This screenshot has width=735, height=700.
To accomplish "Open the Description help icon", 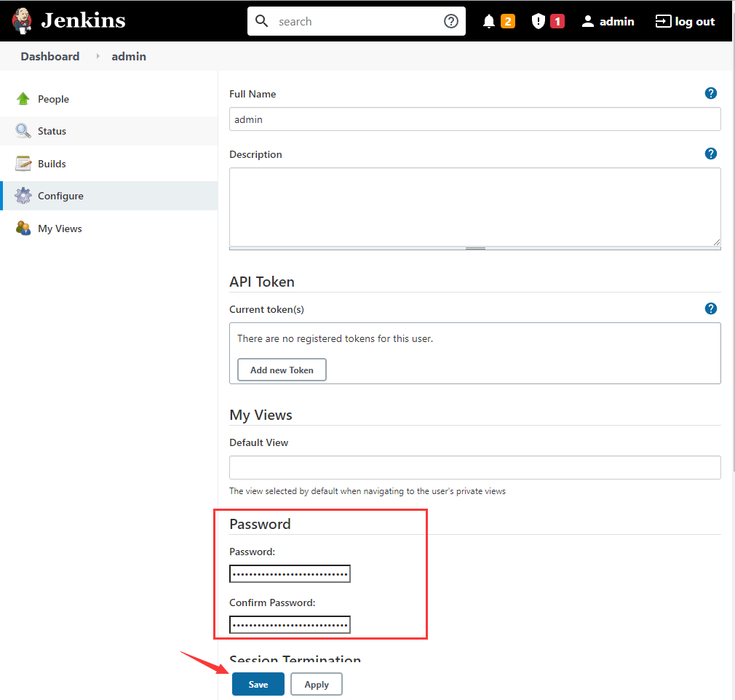I will [710, 154].
